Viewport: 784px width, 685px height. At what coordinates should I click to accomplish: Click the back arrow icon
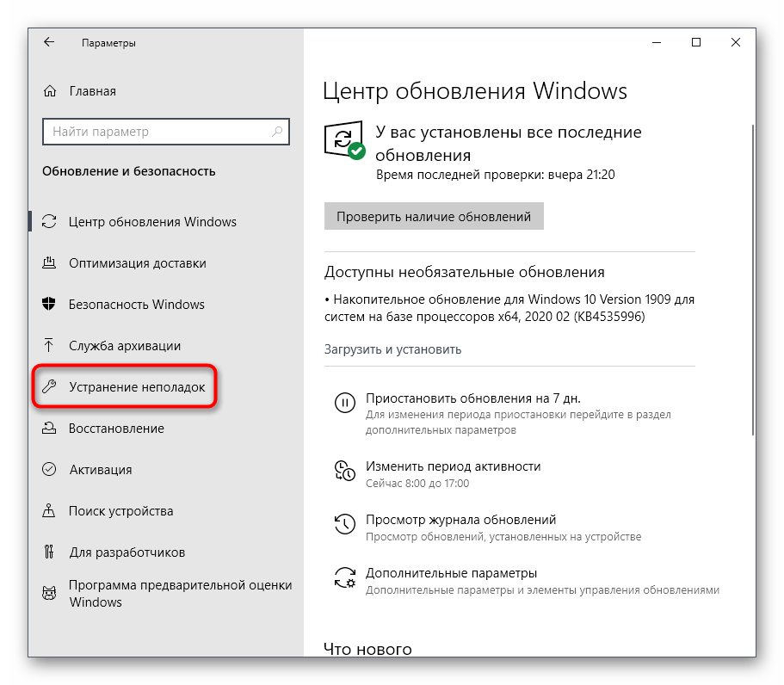click(x=49, y=42)
